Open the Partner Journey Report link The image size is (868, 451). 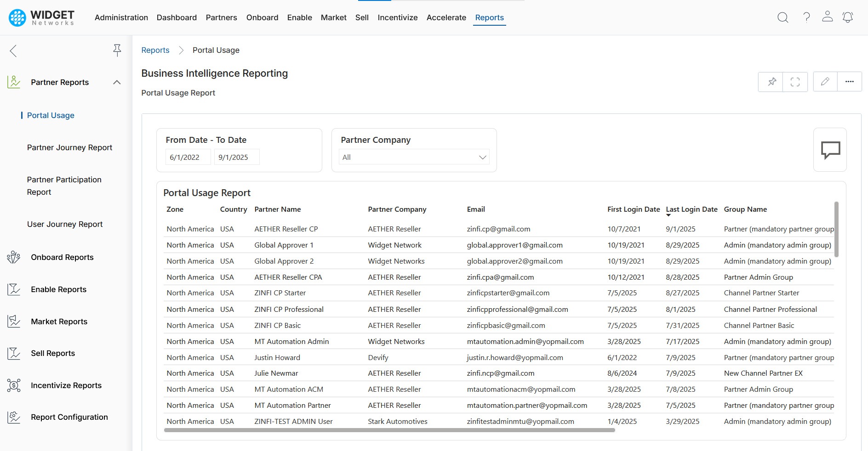point(69,147)
